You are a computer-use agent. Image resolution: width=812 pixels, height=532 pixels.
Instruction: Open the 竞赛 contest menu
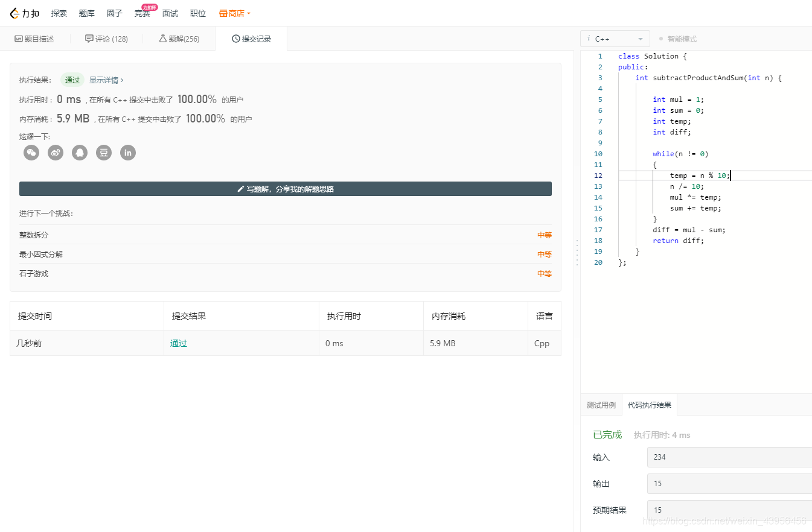coord(142,13)
